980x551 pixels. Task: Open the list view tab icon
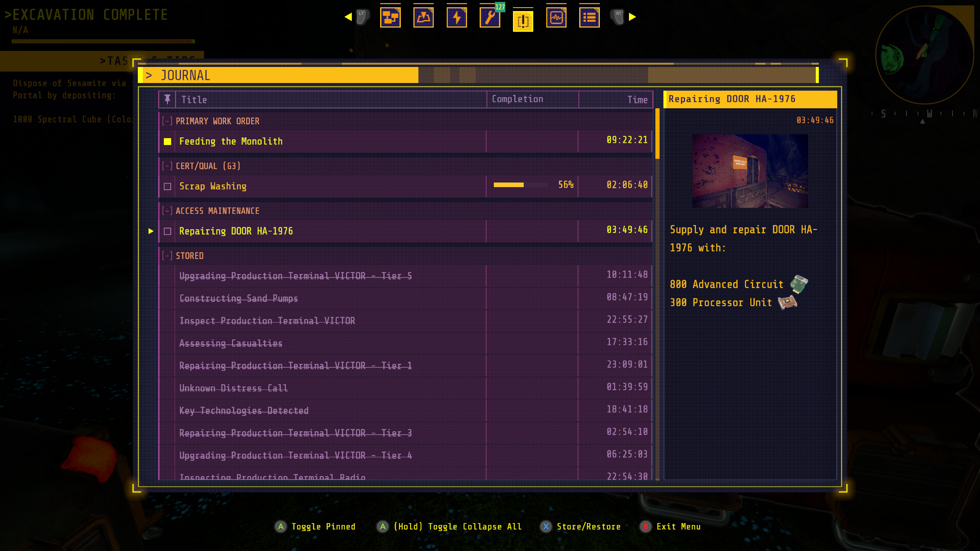point(590,17)
